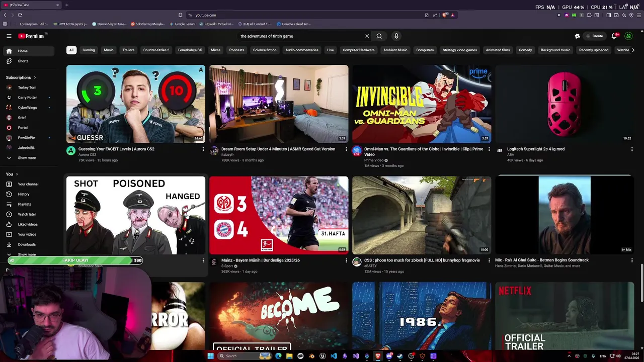Screen dimensions: 644x362
Task: Expand the You section in sidebar
Action: 12,174
